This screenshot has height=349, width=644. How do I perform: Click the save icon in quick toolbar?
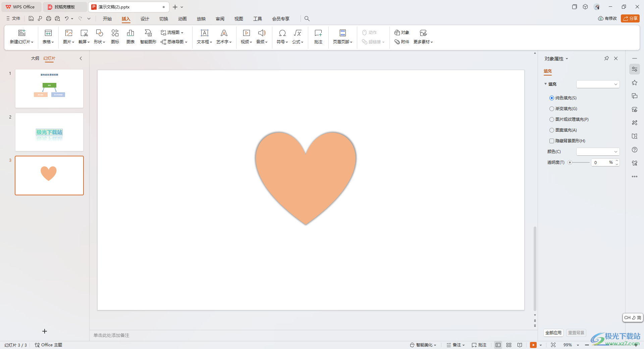click(31, 19)
